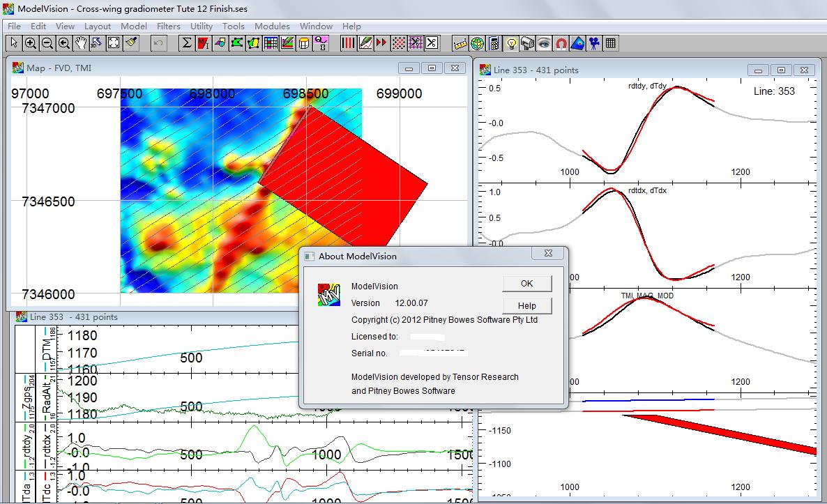Click the blue movie camera icon
This screenshot has width=827, height=504.
click(x=594, y=43)
